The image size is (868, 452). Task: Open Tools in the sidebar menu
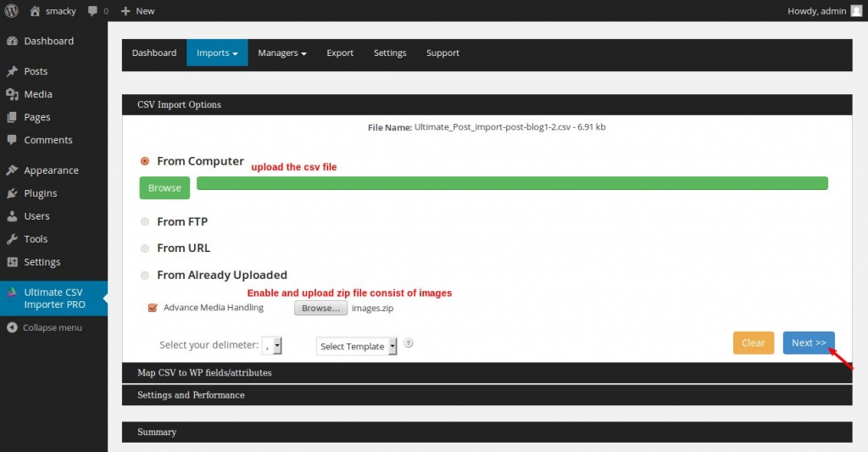pyautogui.click(x=36, y=239)
